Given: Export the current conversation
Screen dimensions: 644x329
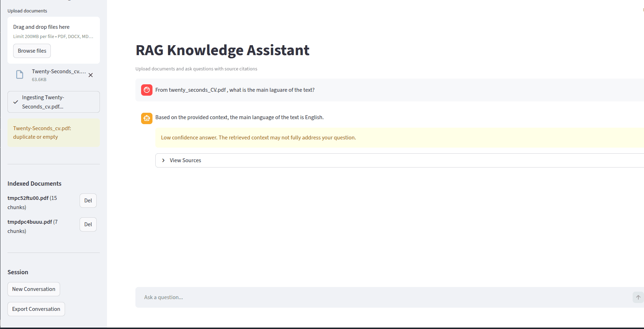Looking at the screenshot, I should [x=36, y=309].
